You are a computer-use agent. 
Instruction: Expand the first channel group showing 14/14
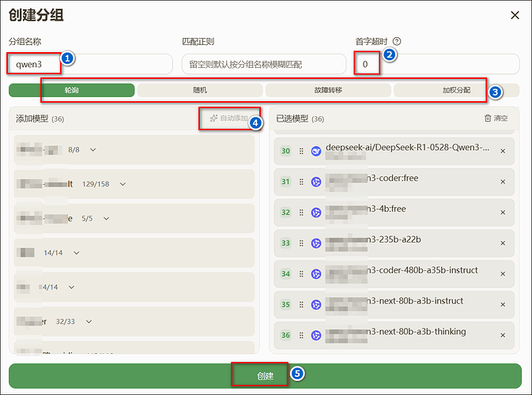click(77, 253)
